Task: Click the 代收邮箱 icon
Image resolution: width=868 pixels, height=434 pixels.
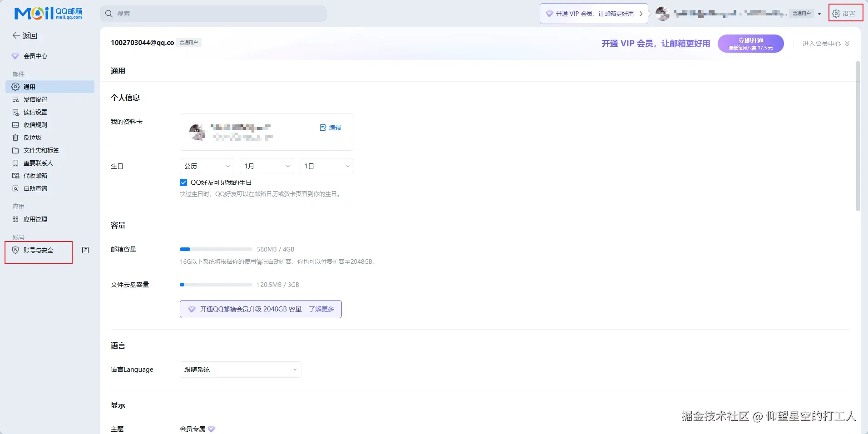Action: (x=15, y=176)
